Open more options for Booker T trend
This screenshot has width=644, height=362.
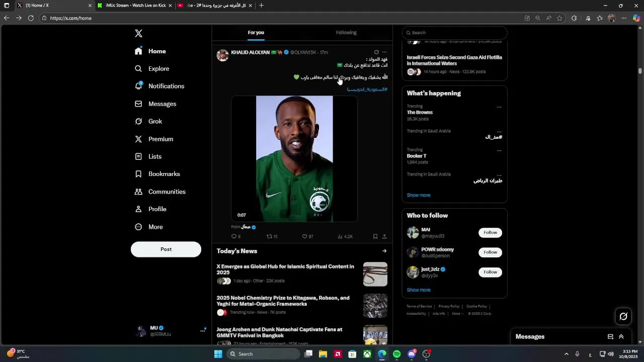[x=499, y=150]
